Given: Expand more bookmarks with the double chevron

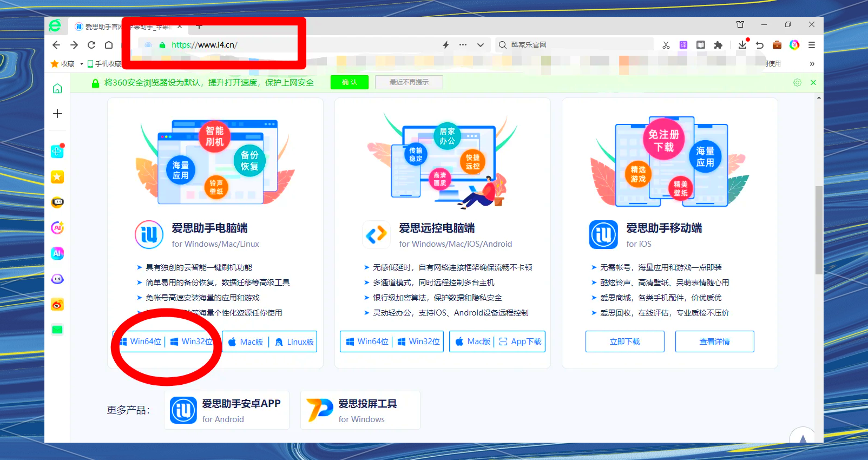Looking at the screenshot, I should pos(812,64).
